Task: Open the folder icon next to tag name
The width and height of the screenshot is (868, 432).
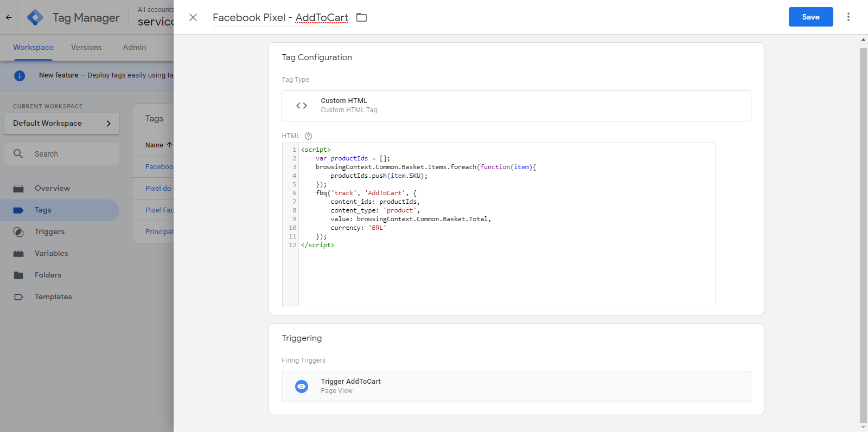Action: click(361, 17)
